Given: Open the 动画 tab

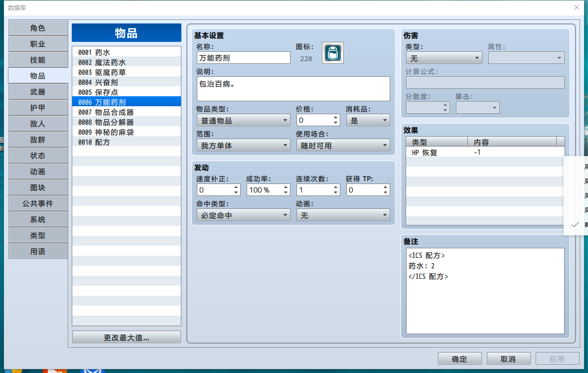Looking at the screenshot, I should [38, 172].
